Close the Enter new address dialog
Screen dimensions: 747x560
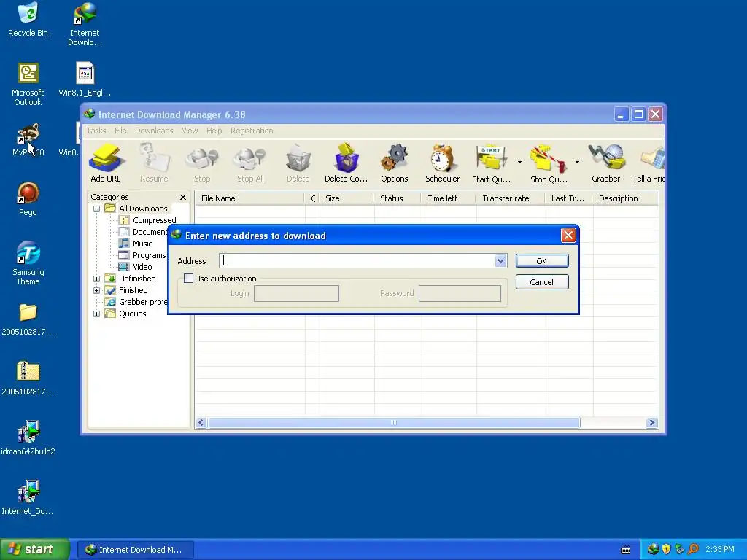[568, 236]
